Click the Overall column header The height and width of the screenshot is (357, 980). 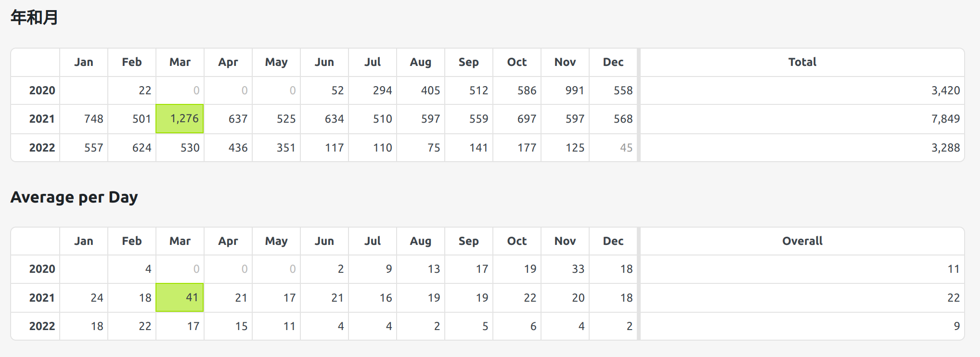tap(802, 241)
